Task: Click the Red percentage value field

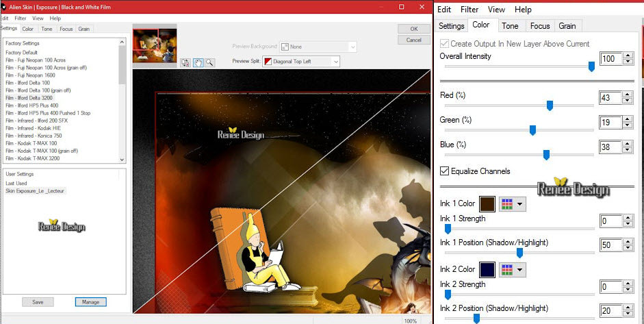Action: (610, 98)
